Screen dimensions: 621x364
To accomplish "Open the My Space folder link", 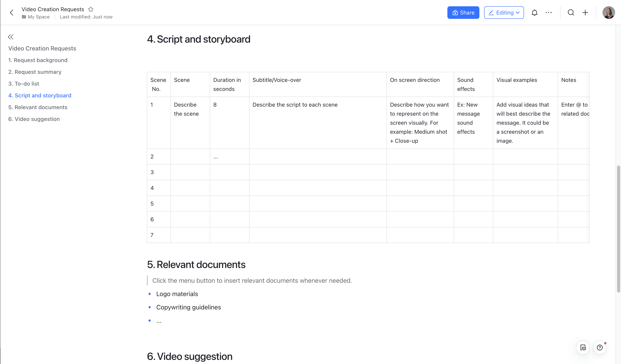I will click(x=38, y=17).
